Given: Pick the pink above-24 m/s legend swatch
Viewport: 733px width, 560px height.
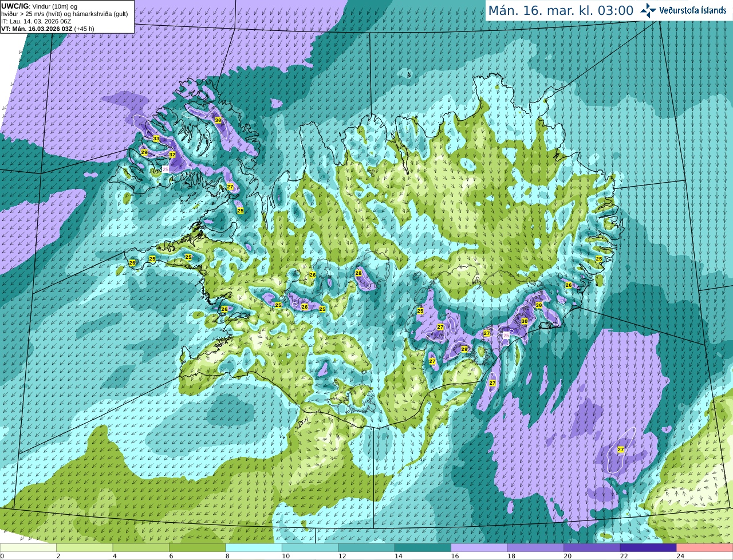Looking at the screenshot, I should coord(704,548).
